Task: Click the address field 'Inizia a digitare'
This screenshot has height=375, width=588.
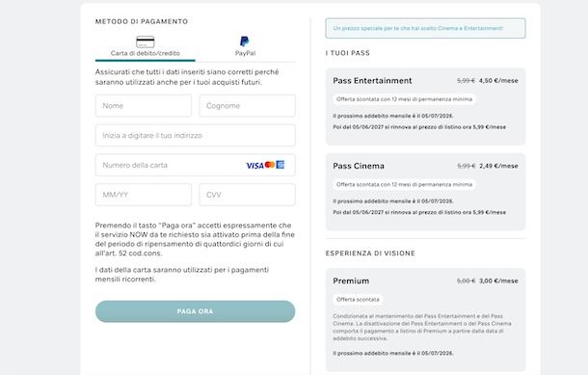Action: pyautogui.click(x=195, y=135)
